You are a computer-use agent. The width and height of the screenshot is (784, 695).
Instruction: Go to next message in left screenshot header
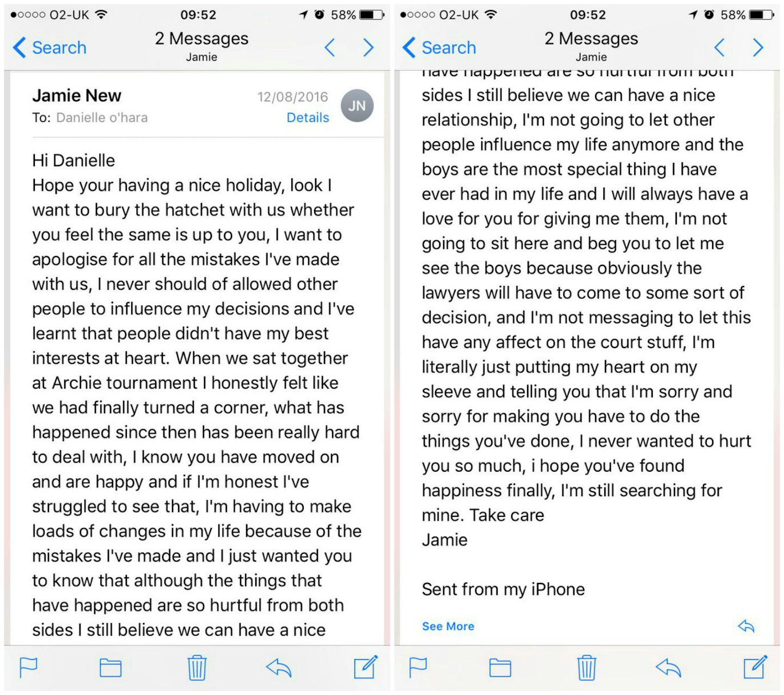point(369,48)
